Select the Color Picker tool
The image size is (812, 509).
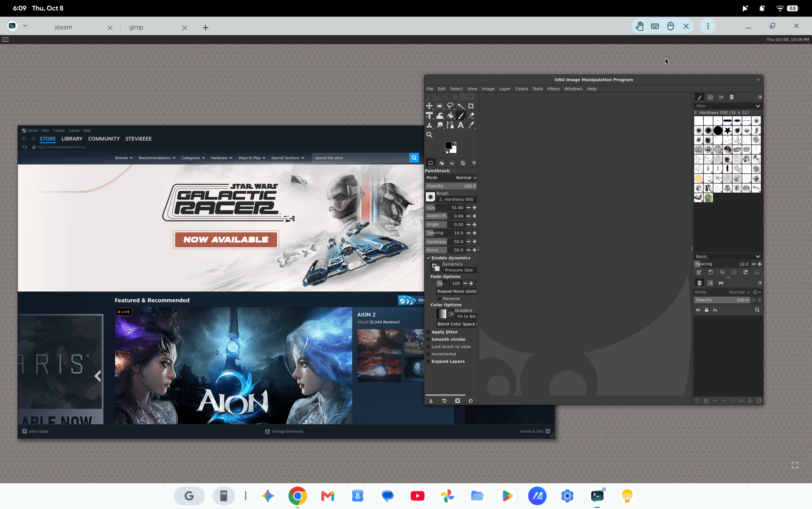click(471, 125)
